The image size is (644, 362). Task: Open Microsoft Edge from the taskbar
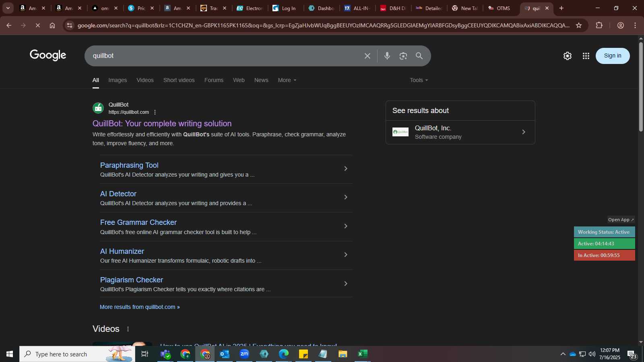(x=284, y=354)
